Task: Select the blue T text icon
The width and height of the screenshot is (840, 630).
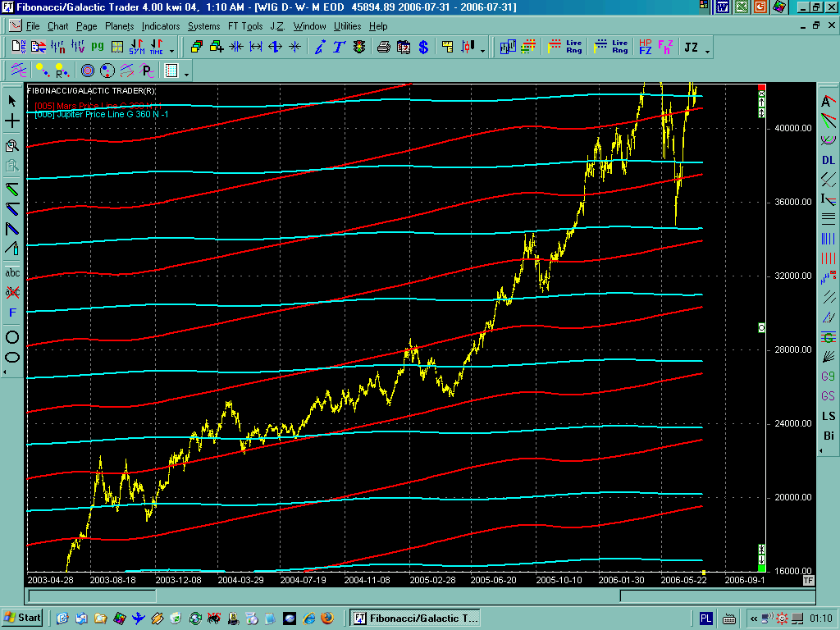Action: click(x=339, y=48)
